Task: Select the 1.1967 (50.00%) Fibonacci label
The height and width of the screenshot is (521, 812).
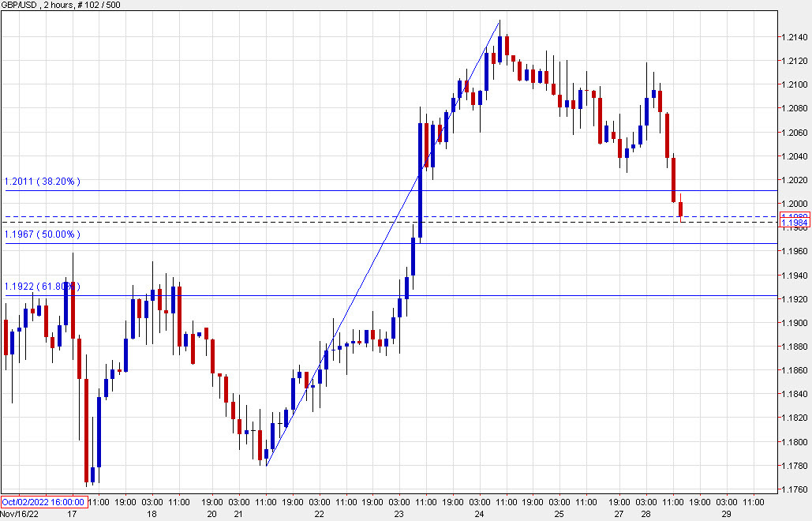Action: coord(43,234)
